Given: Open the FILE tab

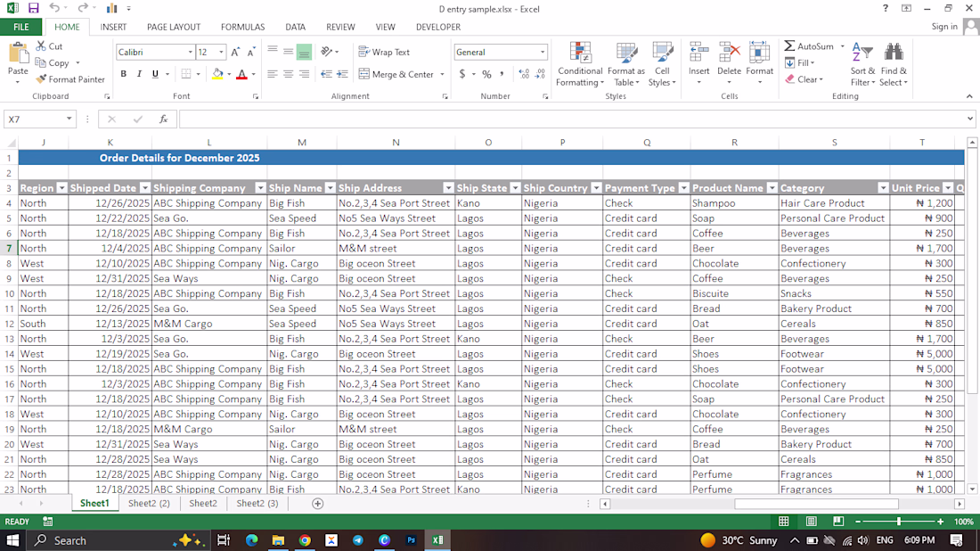Looking at the screenshot, I should coord(21,27).
